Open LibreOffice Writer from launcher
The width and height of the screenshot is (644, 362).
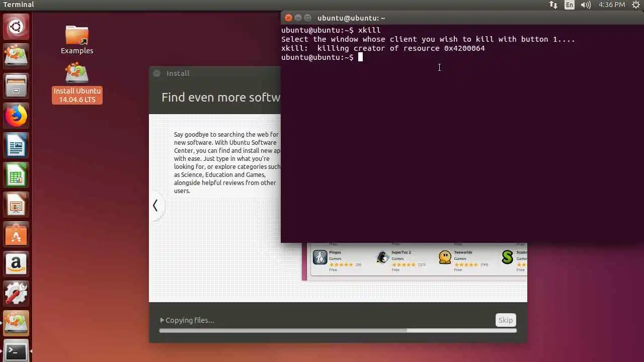[16, 146]
